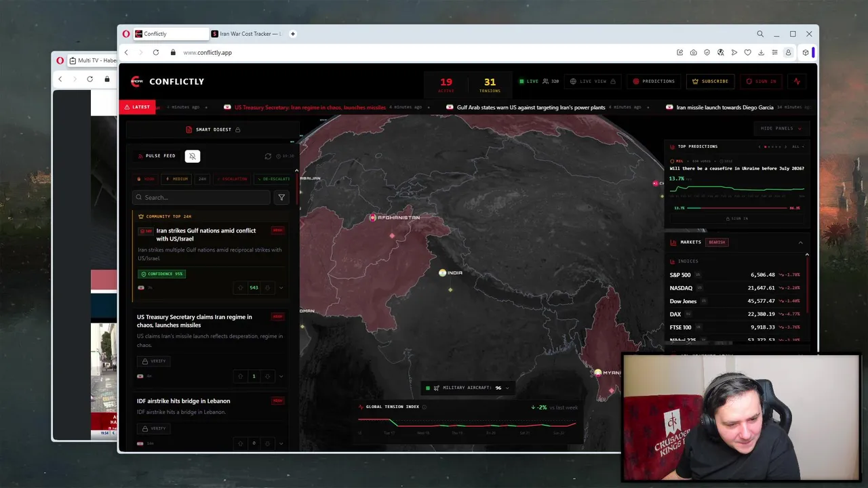
Task: Open Opera snapshot camera icon
Action: coord(693,52)
